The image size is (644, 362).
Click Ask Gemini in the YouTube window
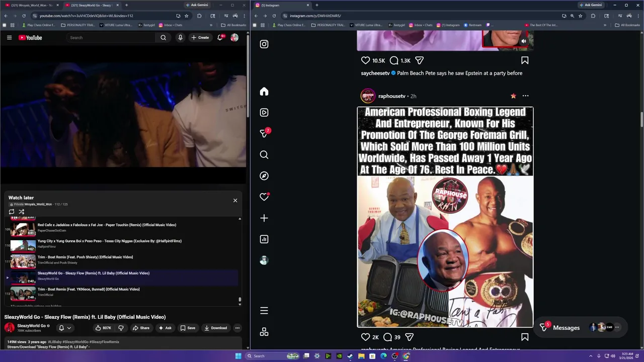197,5
